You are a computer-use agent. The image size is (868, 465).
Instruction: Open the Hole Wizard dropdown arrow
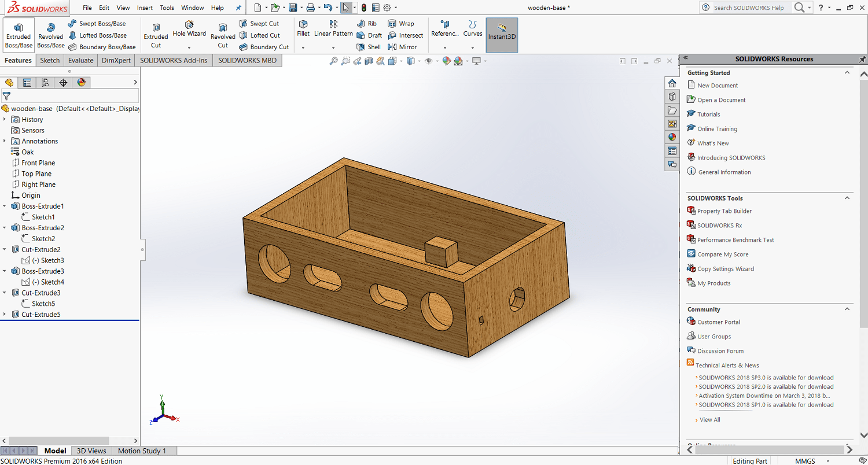point(189,48)
